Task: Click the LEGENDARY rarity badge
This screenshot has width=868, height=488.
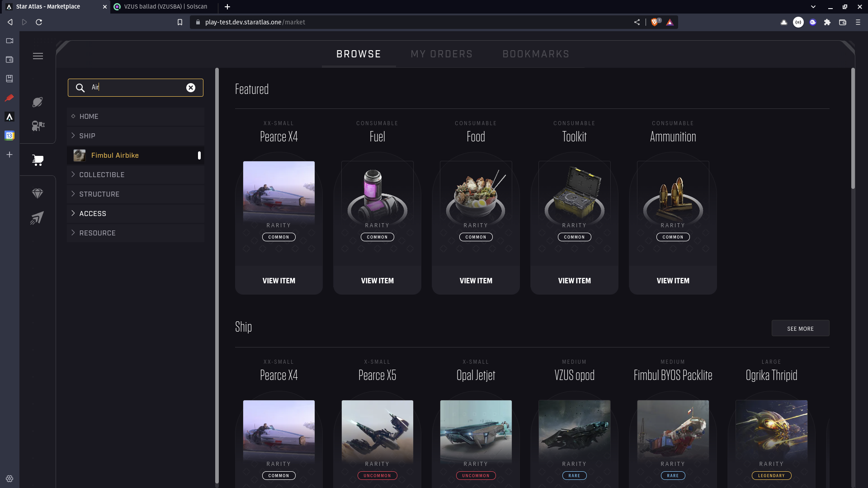Action: (772, 475)
